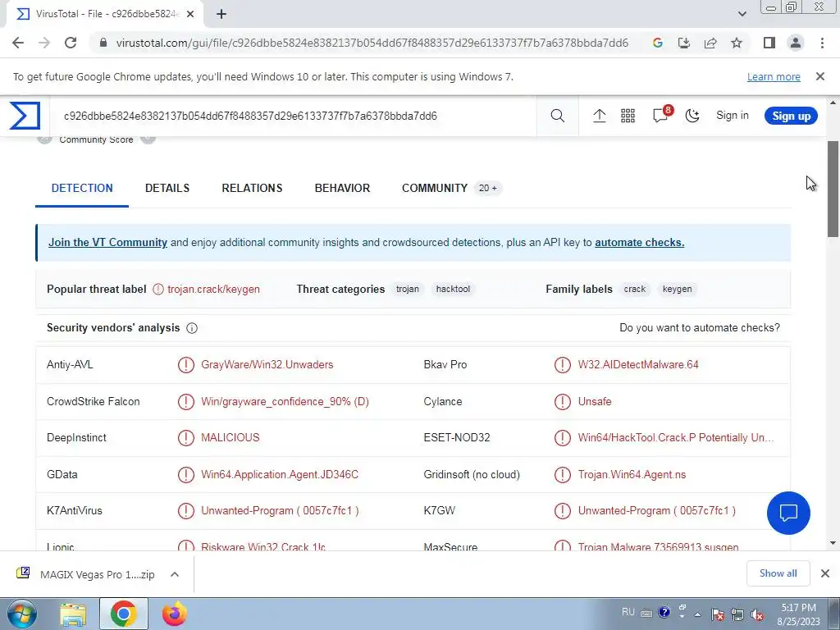This screenshot has width=840, height=630.
Task: Expand MAGIX Vegas Pro download options
Action: [x=175, y=574]
